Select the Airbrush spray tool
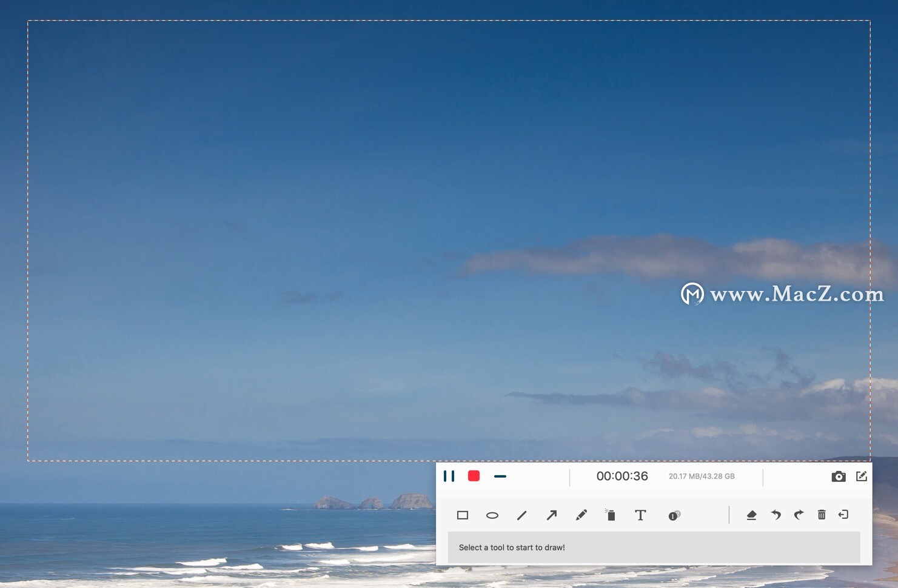 point(611,515)
